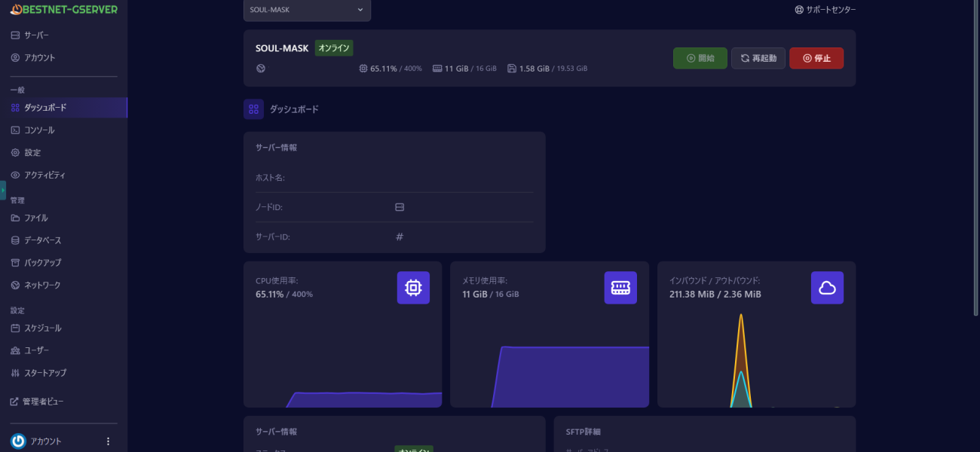Click the バックアップ archive icon

point(15,263)
